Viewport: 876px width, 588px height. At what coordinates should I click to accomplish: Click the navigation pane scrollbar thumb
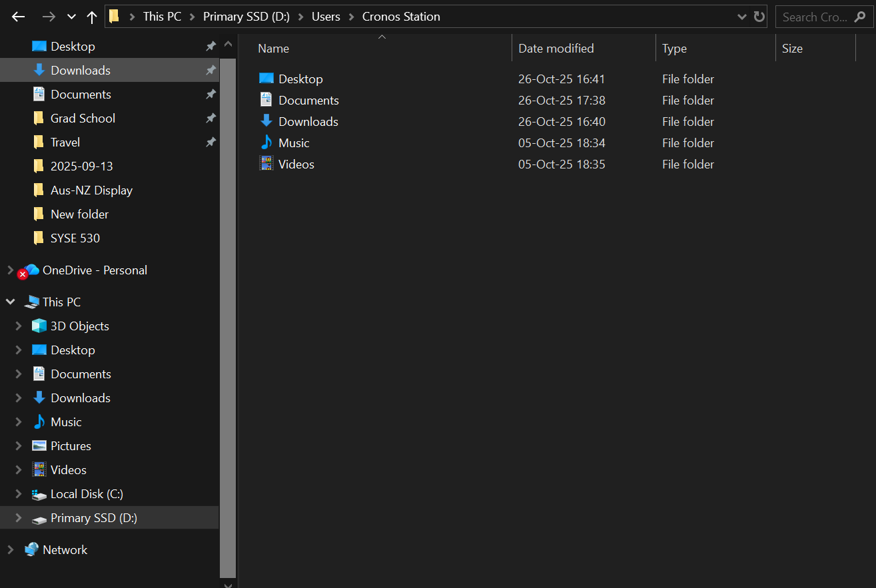[228, 317]
